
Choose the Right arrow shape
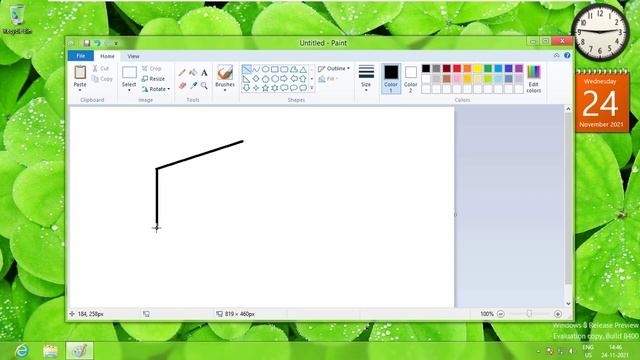[284, 78]
